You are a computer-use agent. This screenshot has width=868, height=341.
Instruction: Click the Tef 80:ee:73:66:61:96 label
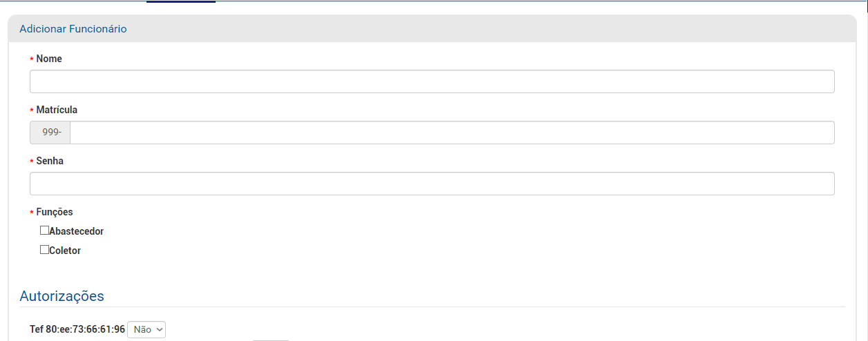point(77,329)
